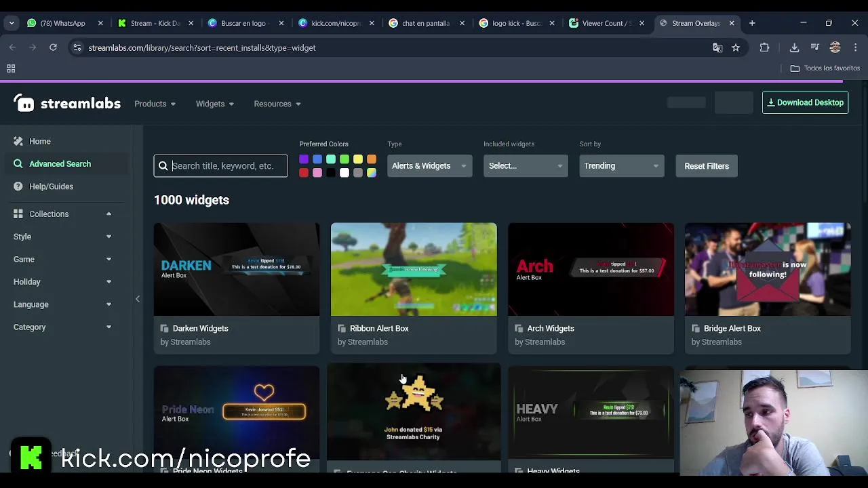Viewport: 868px width, 488px height.
Task: Select the purple preferred color swatch
Action: 304,159
